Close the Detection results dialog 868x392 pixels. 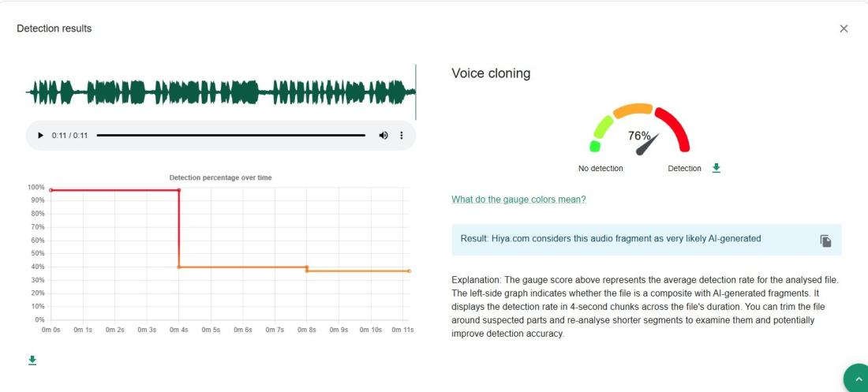coord(844,28)
